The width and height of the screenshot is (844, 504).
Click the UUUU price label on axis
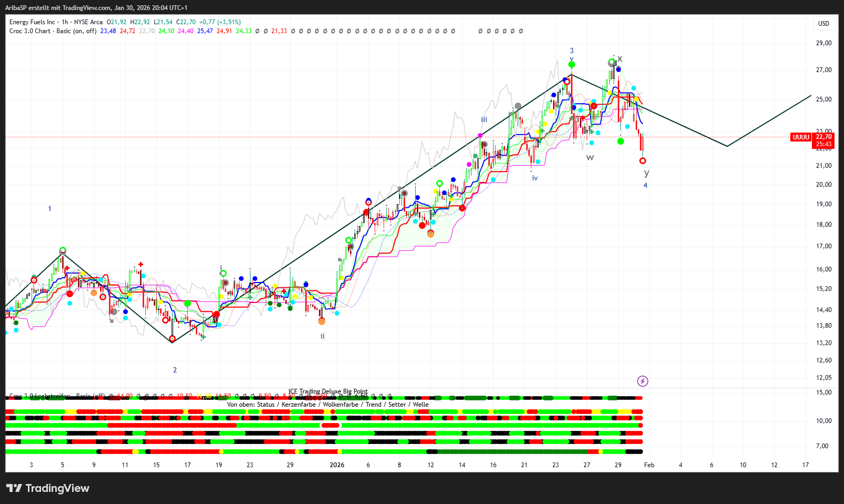pyautogui.click(x=801, y=137)
